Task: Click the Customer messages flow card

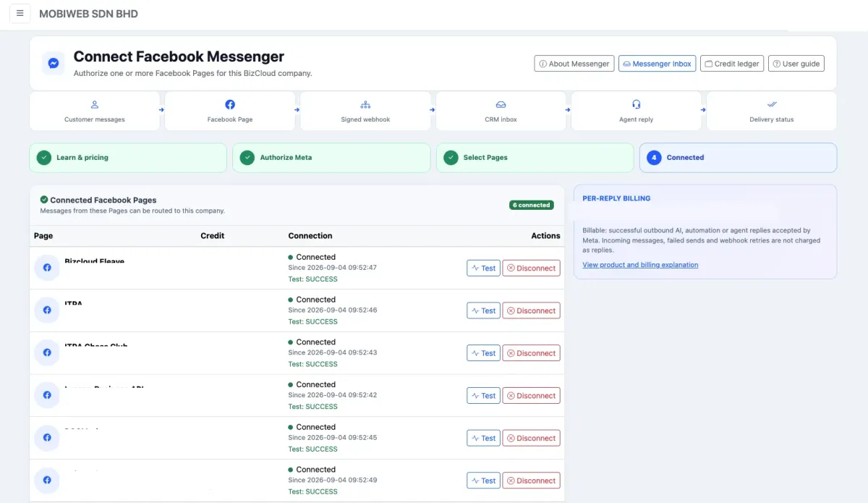Action: (95, 111)
